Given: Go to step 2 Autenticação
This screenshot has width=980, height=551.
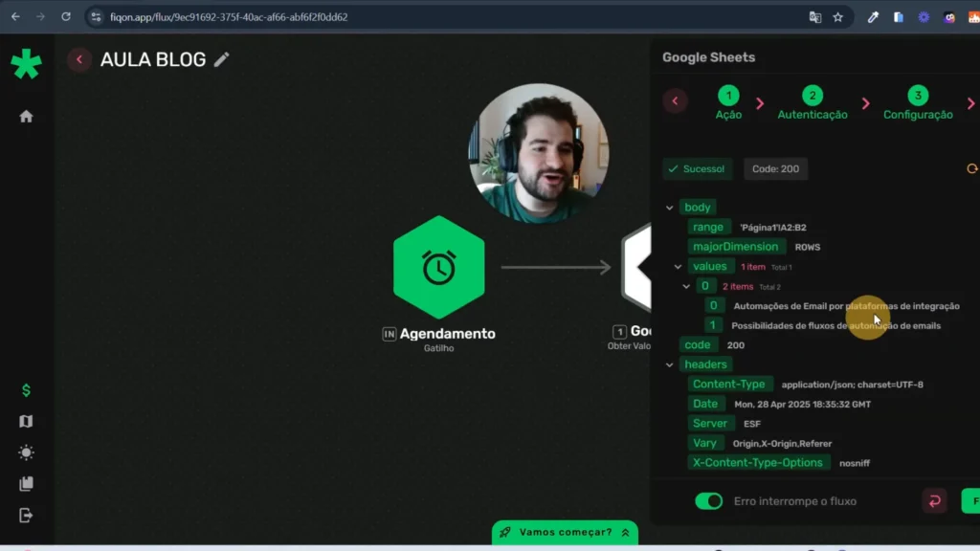Looking at the screenshot, I should [812, 96].
